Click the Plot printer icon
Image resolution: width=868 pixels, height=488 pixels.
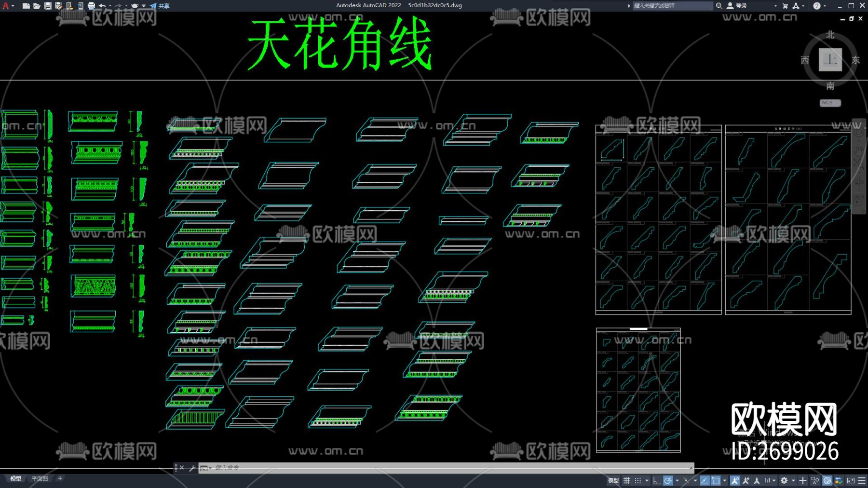(x=91, y=6)
